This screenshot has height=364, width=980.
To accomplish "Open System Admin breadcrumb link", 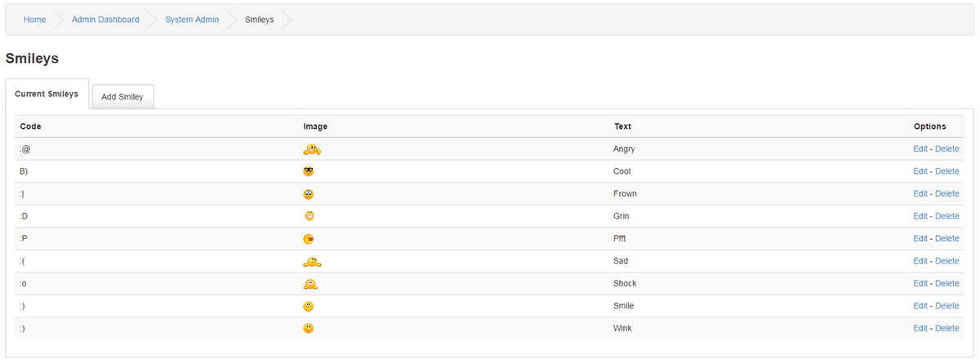I will tap(192, 20).
